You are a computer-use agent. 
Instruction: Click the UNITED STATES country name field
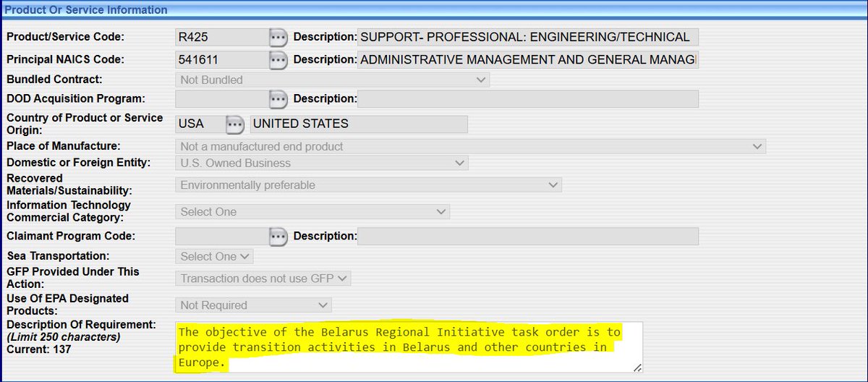tap(359, 124)
